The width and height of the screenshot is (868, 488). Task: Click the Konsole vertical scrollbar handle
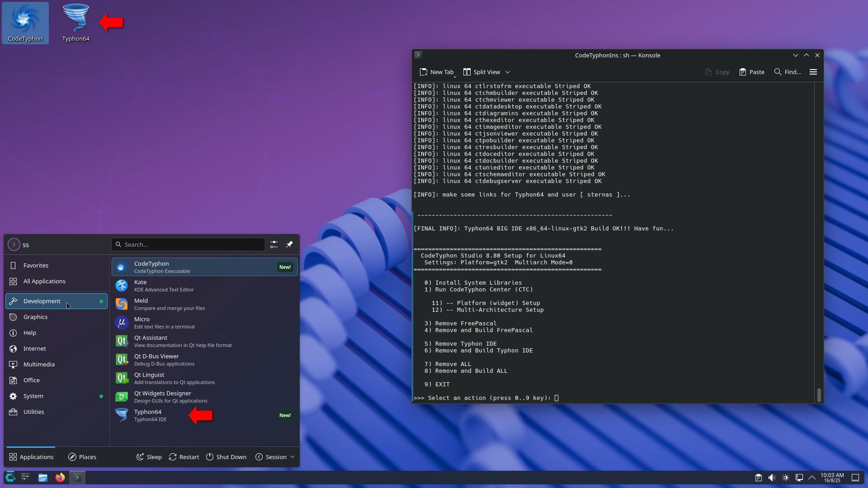pos(819,395)
